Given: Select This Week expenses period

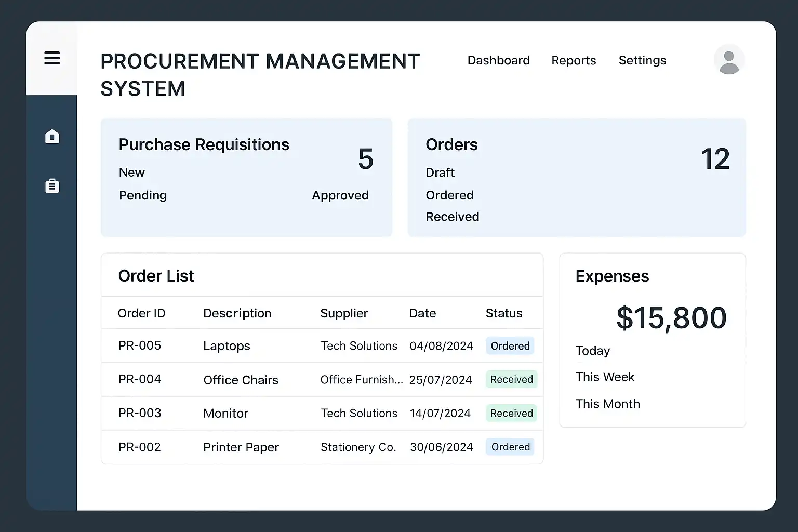Looking at the screenshot, I should (x=605, y=377).
